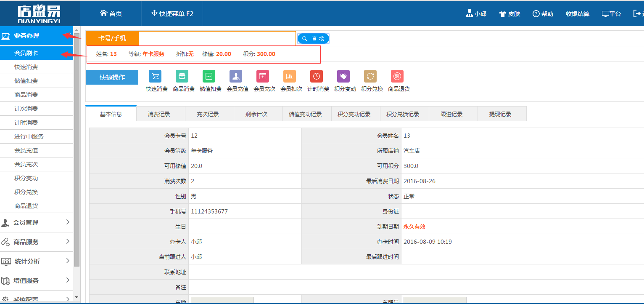This screenshot has height=304, width=644.
Task: Open the 积分变动 purple tag icon
Action: click(343, 76)
